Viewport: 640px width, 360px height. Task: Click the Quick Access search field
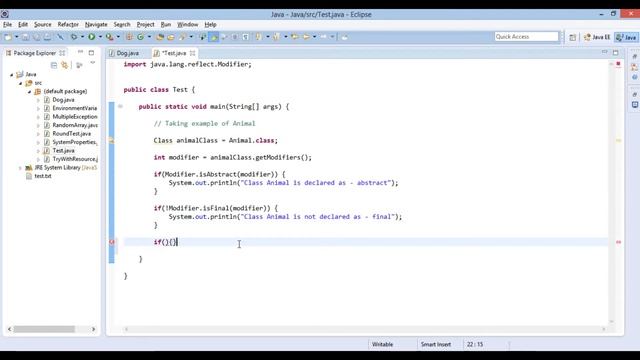527,37
